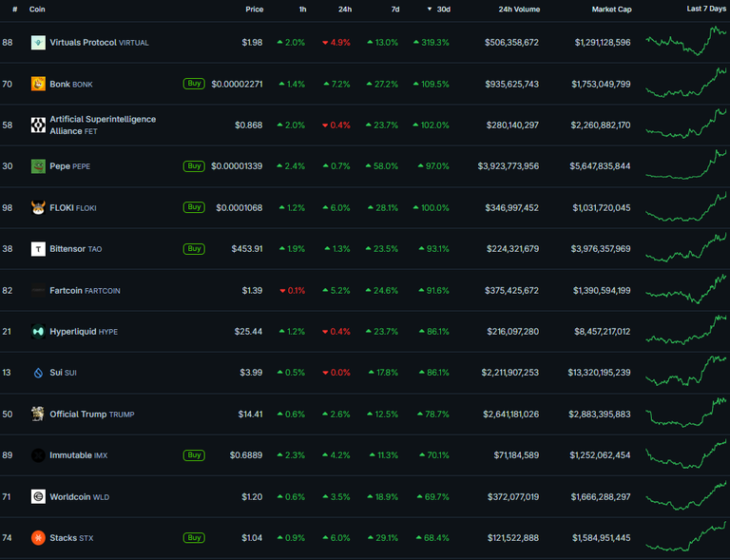Sort by the 30d column arrow

tap(430, 10)
